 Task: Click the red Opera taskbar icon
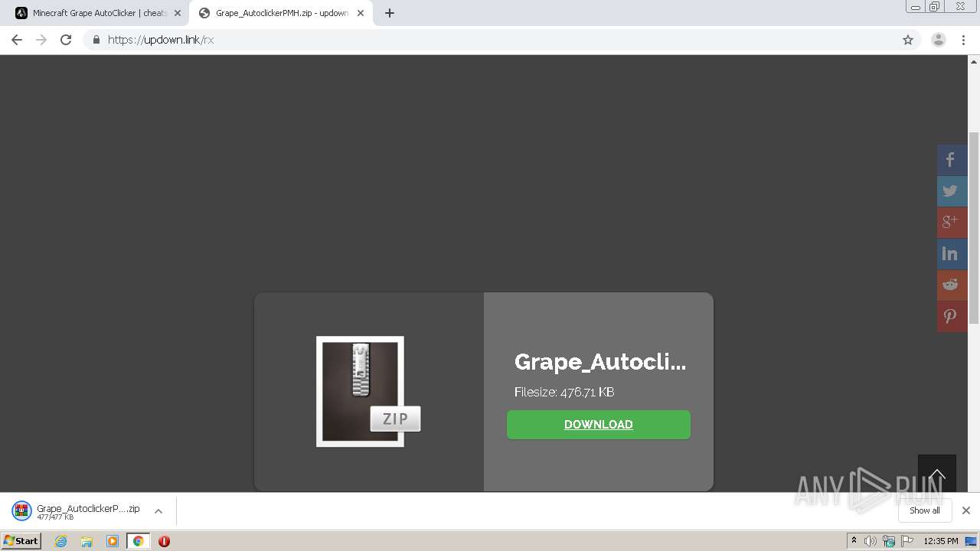(164, 541)
